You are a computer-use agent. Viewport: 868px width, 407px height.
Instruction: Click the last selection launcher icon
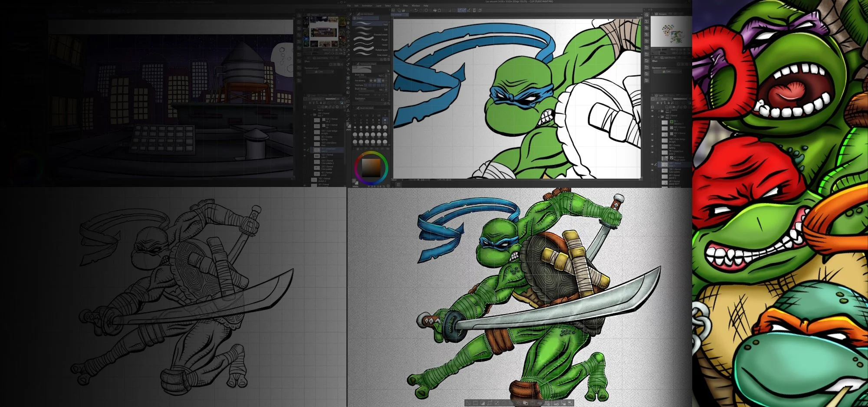click(570, 403)
